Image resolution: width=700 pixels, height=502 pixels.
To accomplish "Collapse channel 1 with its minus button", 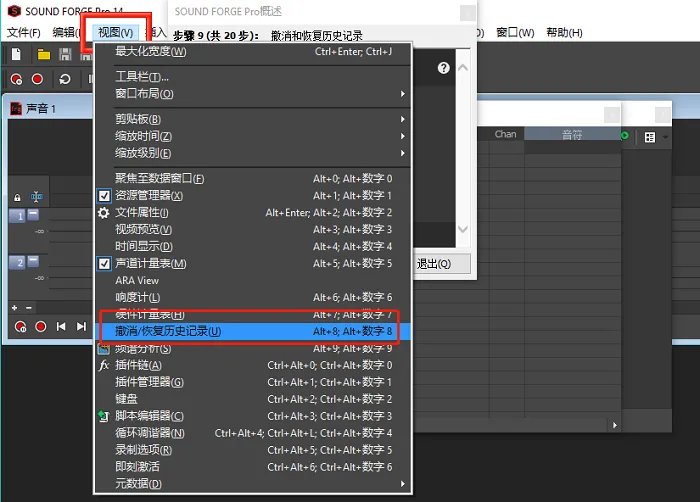I will [33, 215].
